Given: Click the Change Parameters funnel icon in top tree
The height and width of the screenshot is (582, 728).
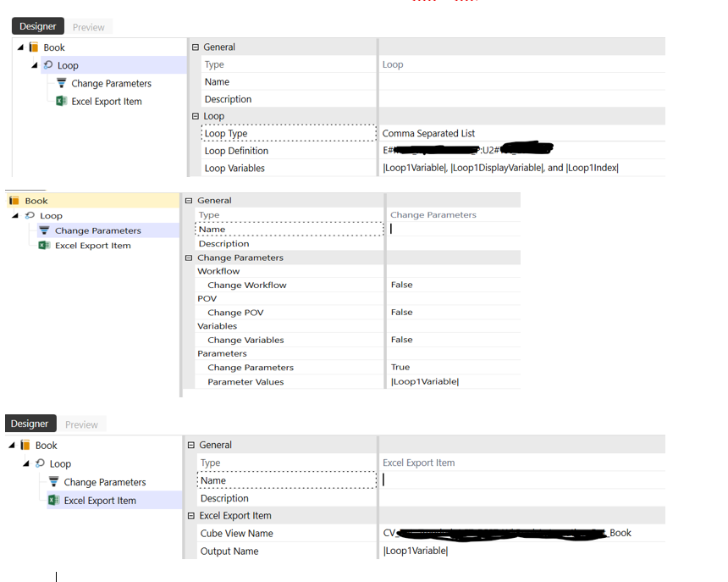Looking at the screenshot, I should click(x=63, y=83).
